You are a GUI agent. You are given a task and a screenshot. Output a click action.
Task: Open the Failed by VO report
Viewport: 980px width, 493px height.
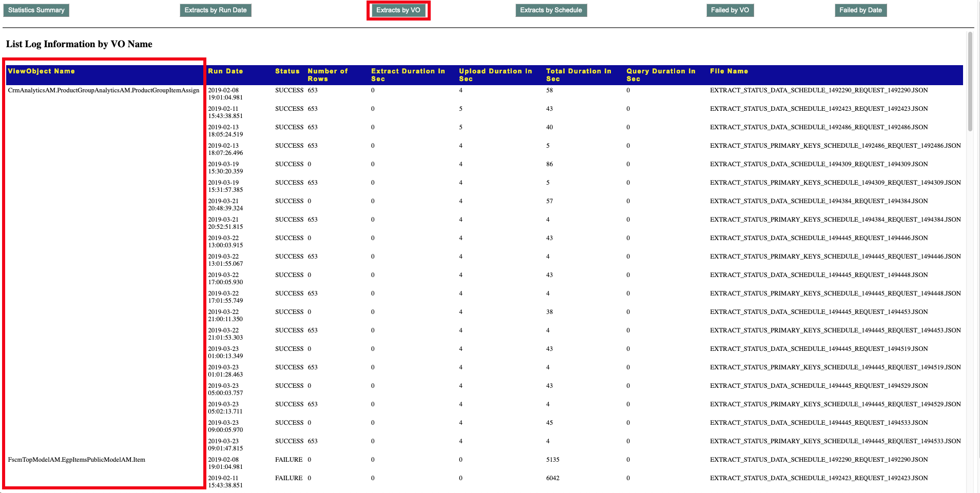[x=730, y=10]
